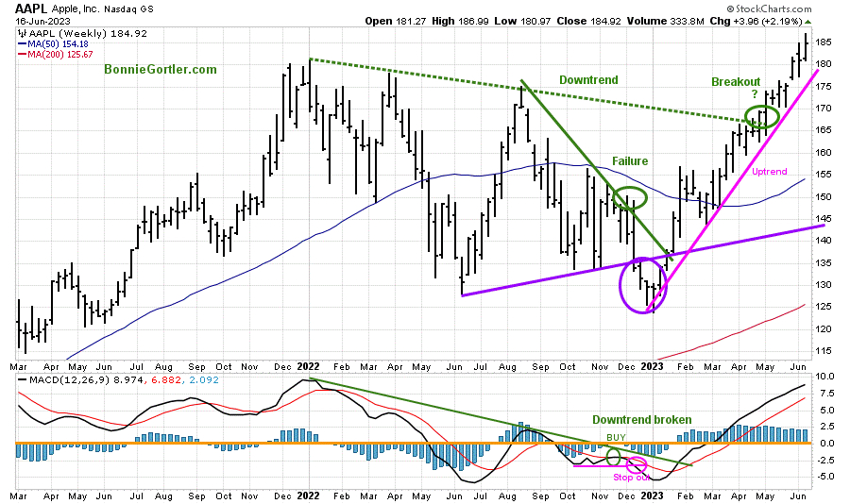The height and width of the screenshot is (504, 850).
Task: Click the bold 2022 label on upper time axis
Action: pos(309,367)
